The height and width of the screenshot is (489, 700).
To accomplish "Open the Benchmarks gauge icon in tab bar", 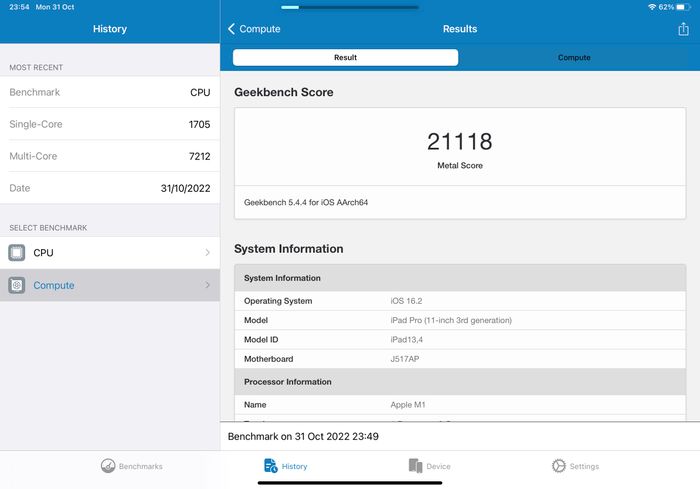I will pos(108,466).
